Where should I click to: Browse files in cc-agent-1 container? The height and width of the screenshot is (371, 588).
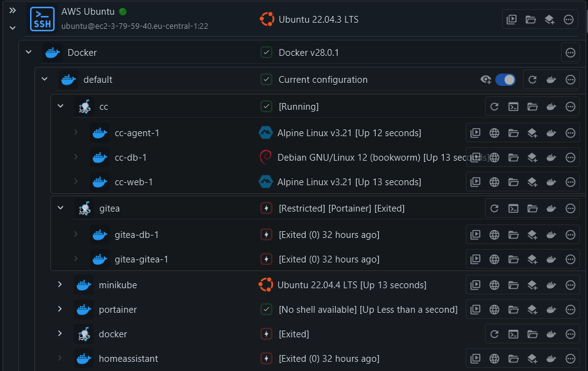coord(513,133)
